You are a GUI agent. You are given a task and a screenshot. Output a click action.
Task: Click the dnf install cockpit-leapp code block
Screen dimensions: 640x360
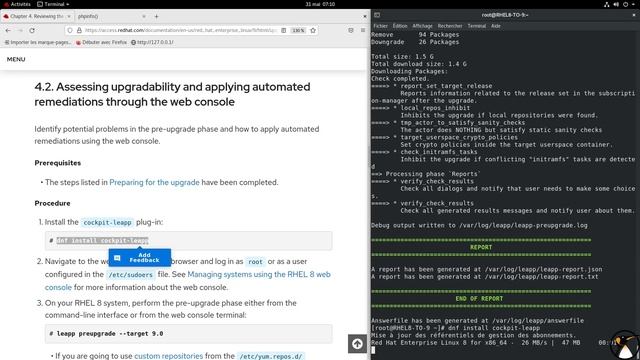(189, 241)
